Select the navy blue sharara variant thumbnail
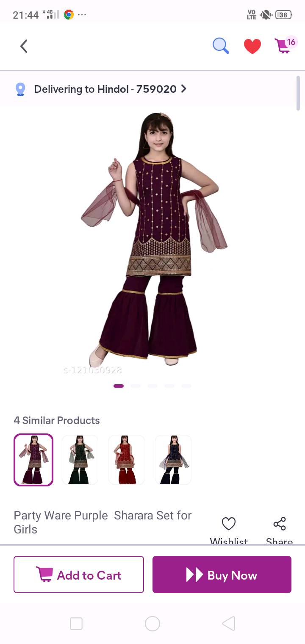305x644 pixels. coord(173,460)
